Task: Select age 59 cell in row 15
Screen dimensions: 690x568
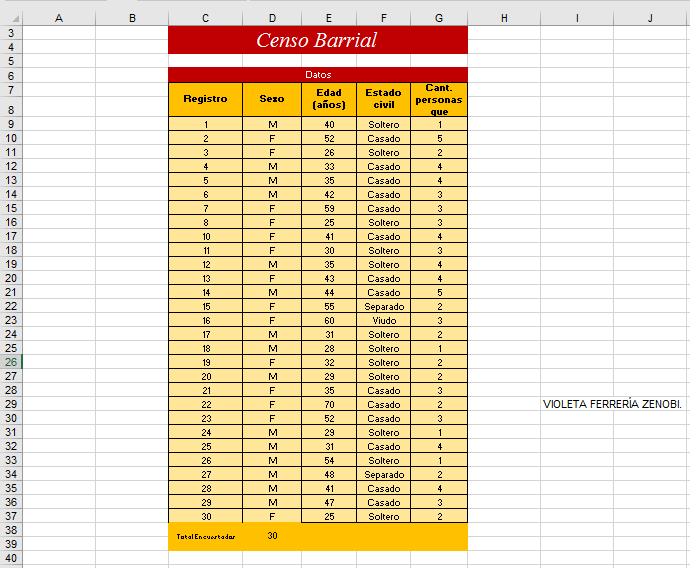Action: [x=329, y=209]
